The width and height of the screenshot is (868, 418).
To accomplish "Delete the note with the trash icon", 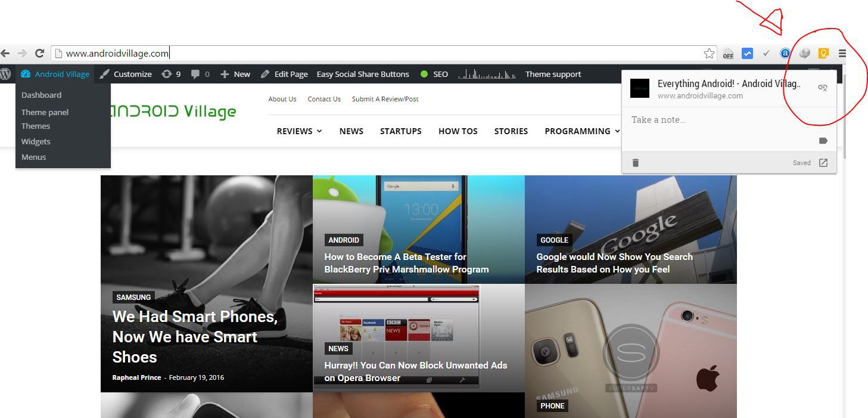I will tap(636, 163).
